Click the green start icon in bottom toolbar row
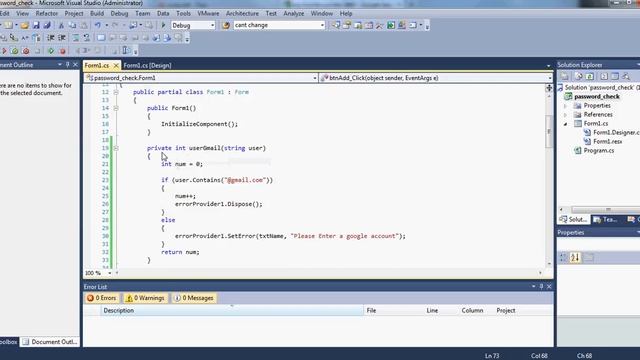640x360 pixels. point(51,51)
